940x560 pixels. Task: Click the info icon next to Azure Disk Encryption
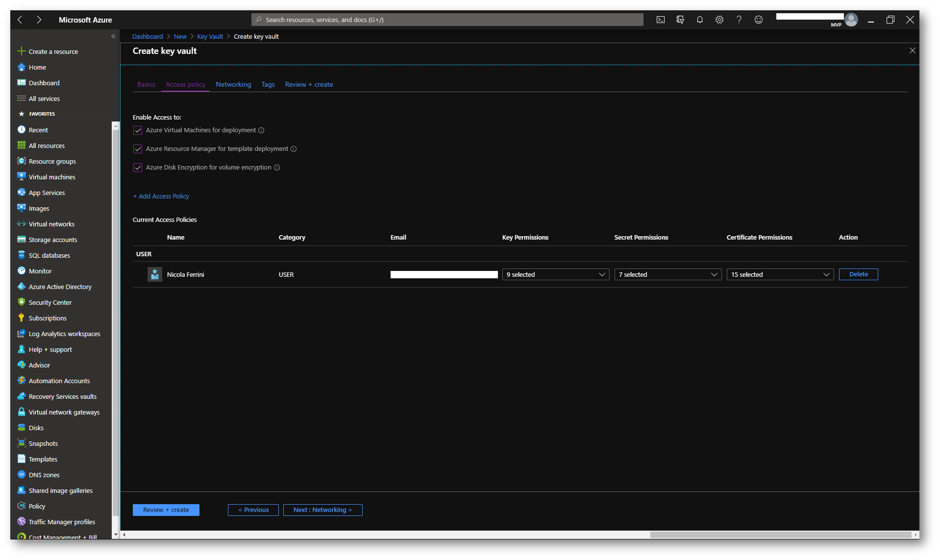coord(277,168)
